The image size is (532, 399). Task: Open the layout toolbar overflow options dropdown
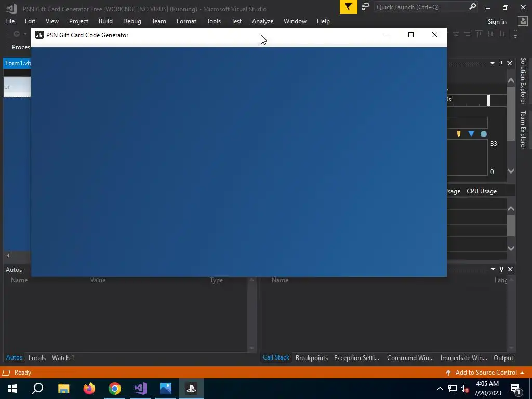click(x=515, y=34)
